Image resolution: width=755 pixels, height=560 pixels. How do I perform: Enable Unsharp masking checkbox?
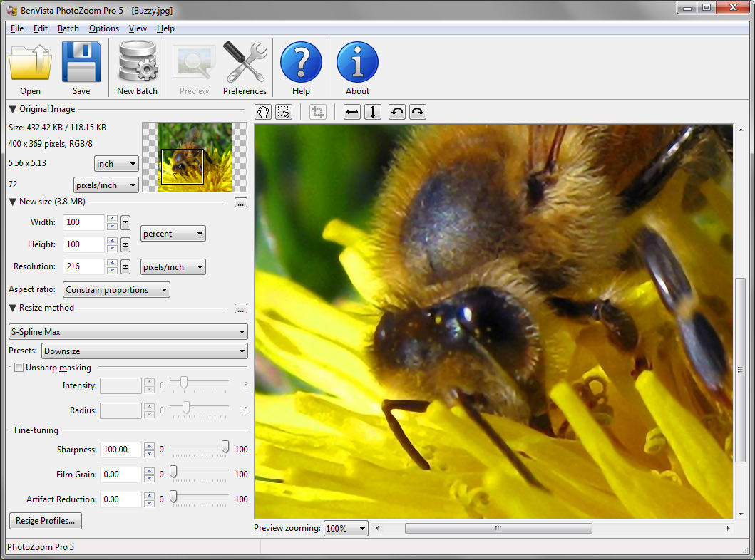click(x=19, y=368)
